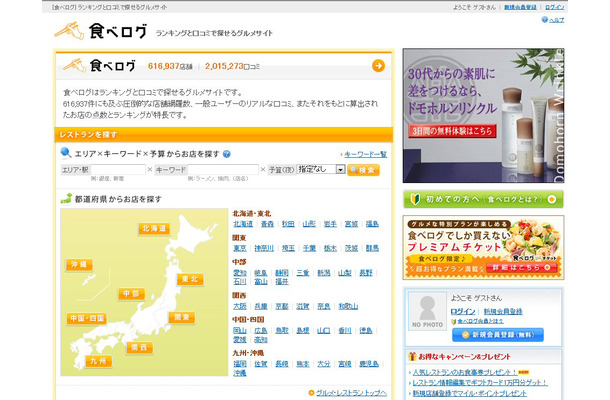The height and width of the screenshot is (400, 610).
Task: Open the 大阪 prefecture link
Action: click(x=240, y=306)
